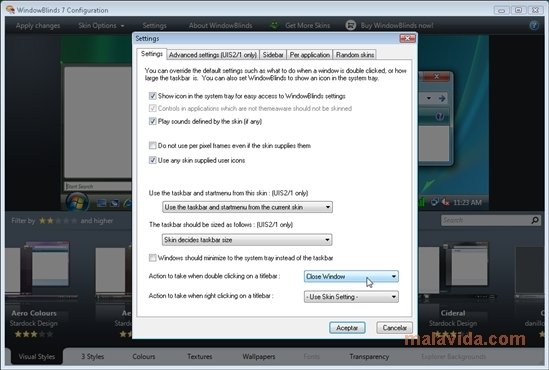The image size is (549, 370).
Task: Click Get More Skins link
Action: [307, 26]
